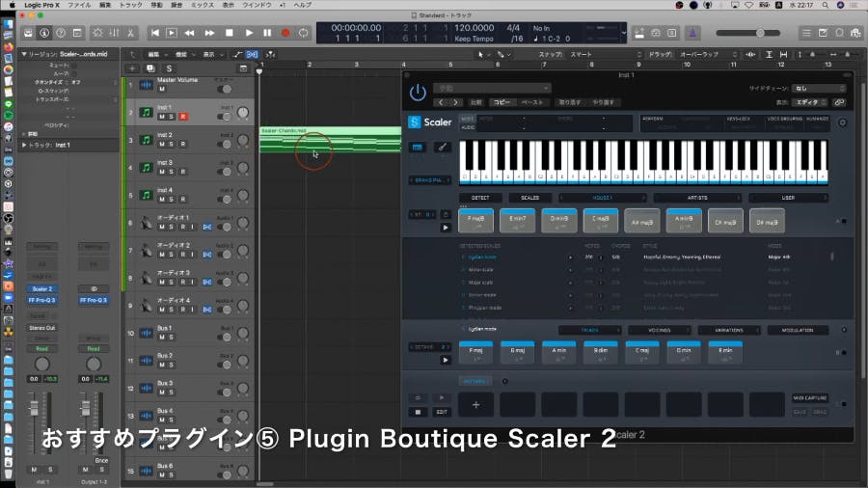Image resolution: width=868 pixels, height=488 pixels.
Task: Toggle the Inspector button in control bar
Action: pos(44,33)
